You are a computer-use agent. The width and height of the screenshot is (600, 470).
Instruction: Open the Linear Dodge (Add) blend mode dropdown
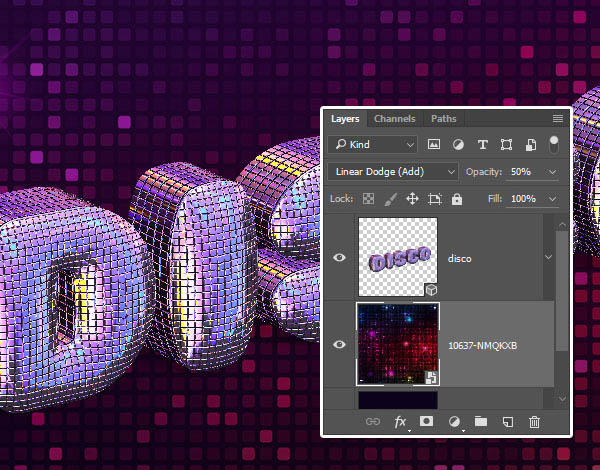[x=392, y=172]
